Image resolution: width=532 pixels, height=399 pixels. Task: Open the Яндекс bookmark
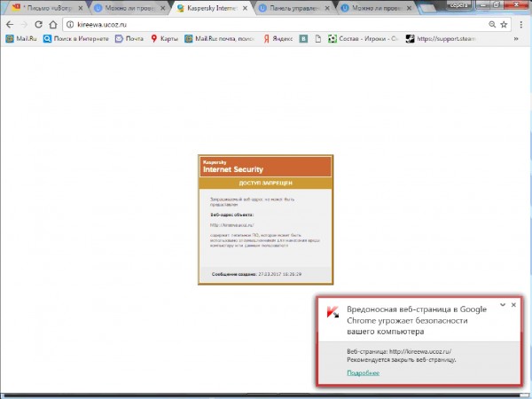pyautogui.click(x=278, y=39)
